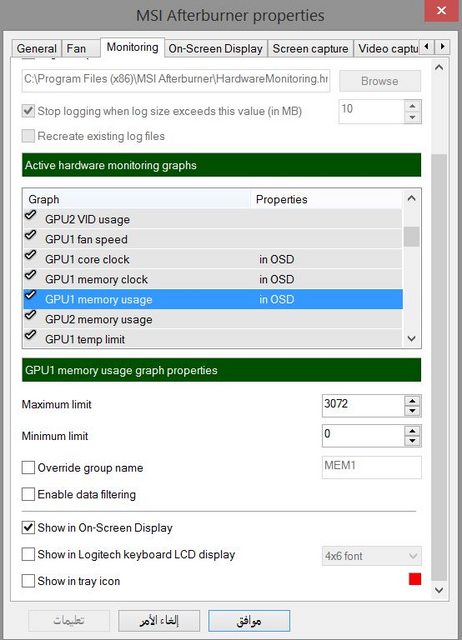Select the GPU1 fan speed row

pos(213,239)
